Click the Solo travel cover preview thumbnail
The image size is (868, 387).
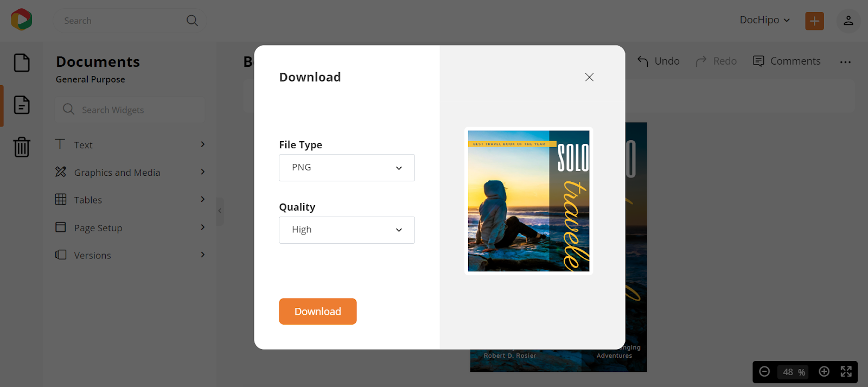(x=528, y=201)
